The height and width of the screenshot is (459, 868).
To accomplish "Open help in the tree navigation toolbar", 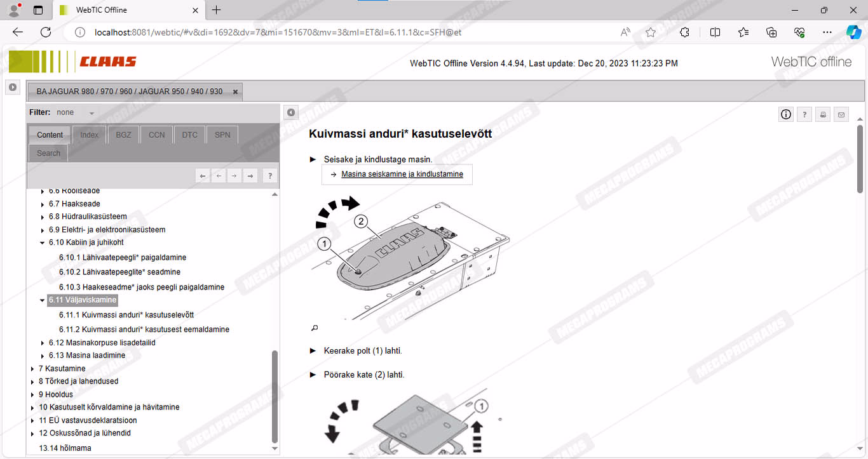I will point(269,176).
